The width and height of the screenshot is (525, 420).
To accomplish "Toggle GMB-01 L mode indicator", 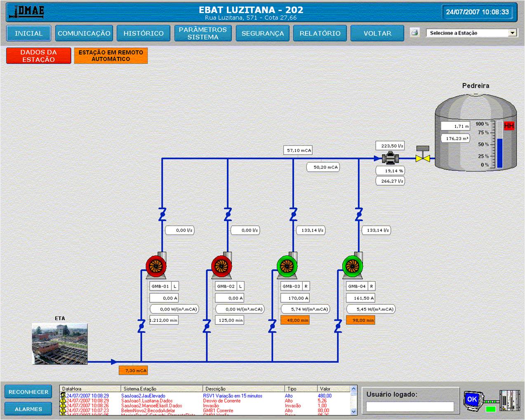I will [x=175, y=286].
